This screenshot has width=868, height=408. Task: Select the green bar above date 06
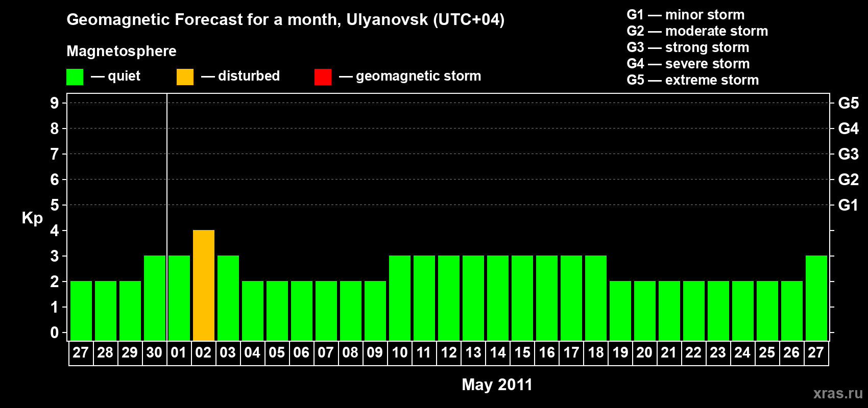[x=302, y=311]
